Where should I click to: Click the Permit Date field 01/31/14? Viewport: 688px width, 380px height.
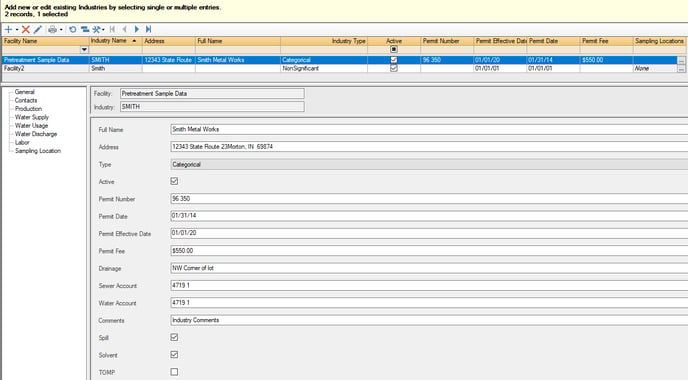pyautogui.click(x=429, y=216)
